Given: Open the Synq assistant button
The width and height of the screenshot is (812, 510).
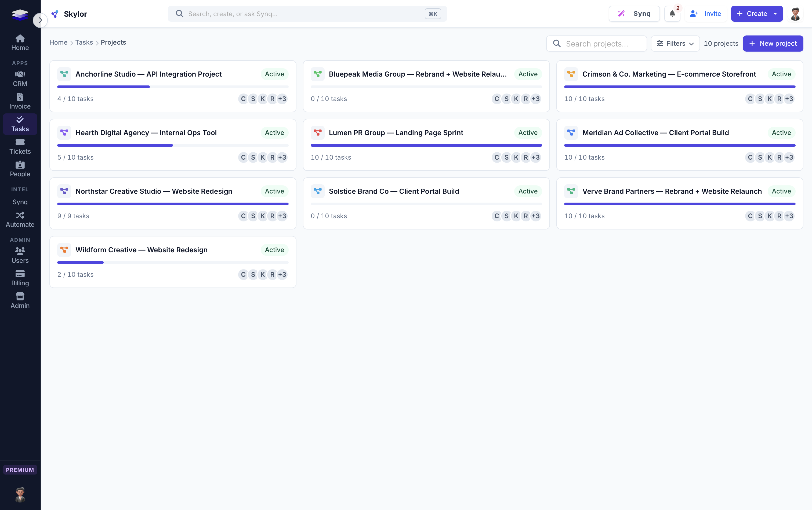Looking at the screenshot, I should point(634,14).
